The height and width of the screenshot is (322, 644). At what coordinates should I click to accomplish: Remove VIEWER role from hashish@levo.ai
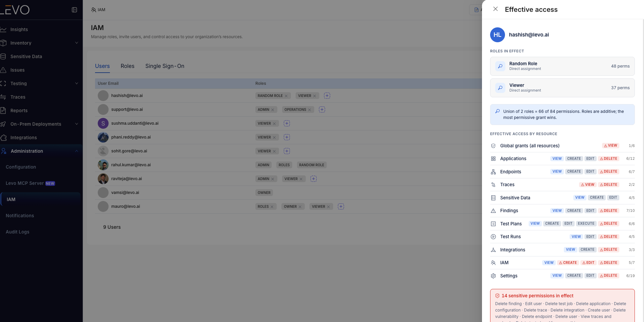point(315,96)
